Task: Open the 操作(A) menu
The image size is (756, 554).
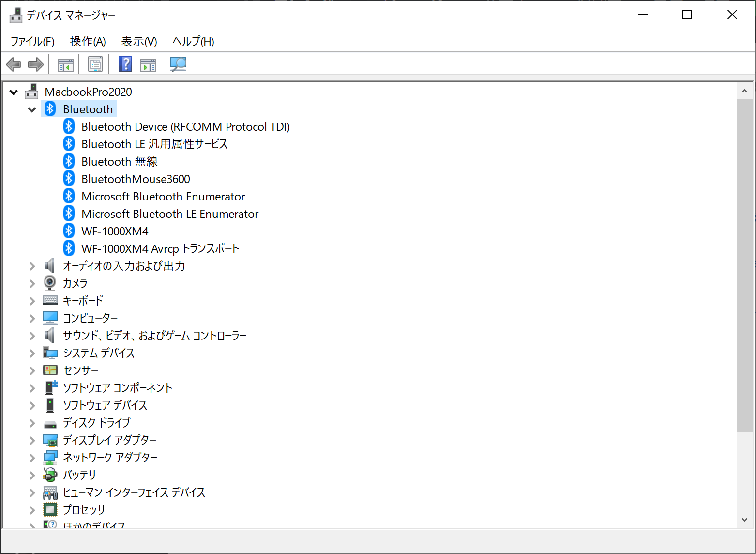Action: (88, 42)
